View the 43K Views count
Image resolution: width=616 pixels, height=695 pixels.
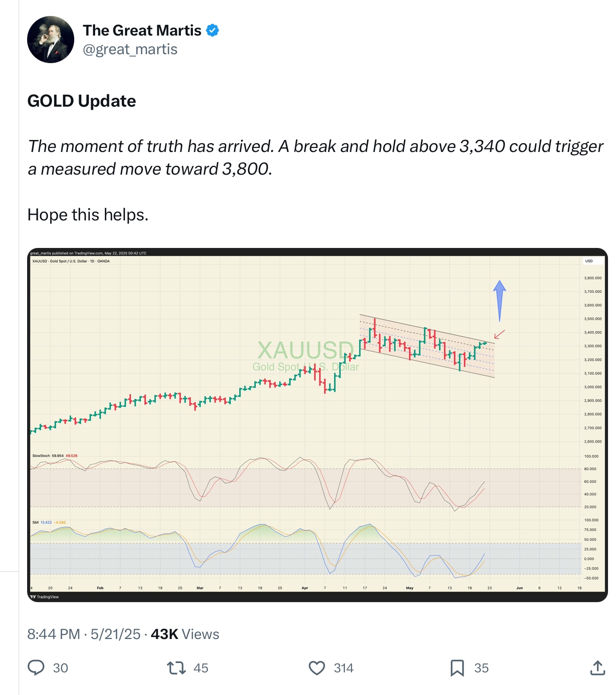(x=185, y=634)
